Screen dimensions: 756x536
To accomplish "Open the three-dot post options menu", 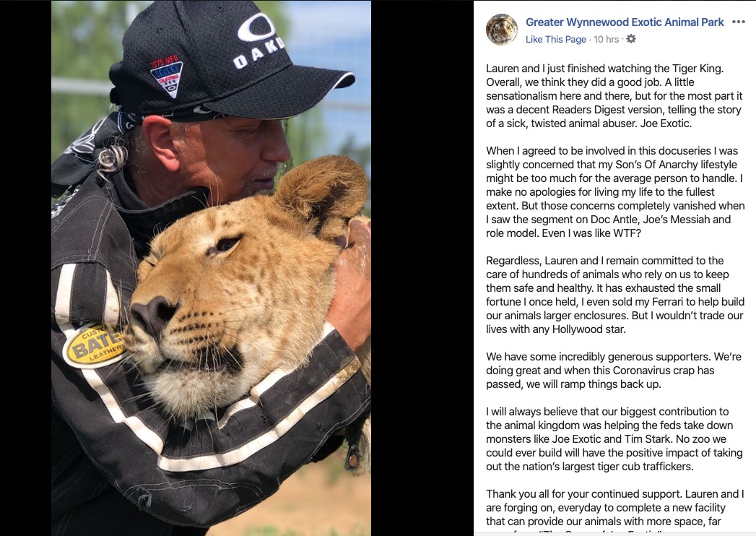I will (738, 22).
